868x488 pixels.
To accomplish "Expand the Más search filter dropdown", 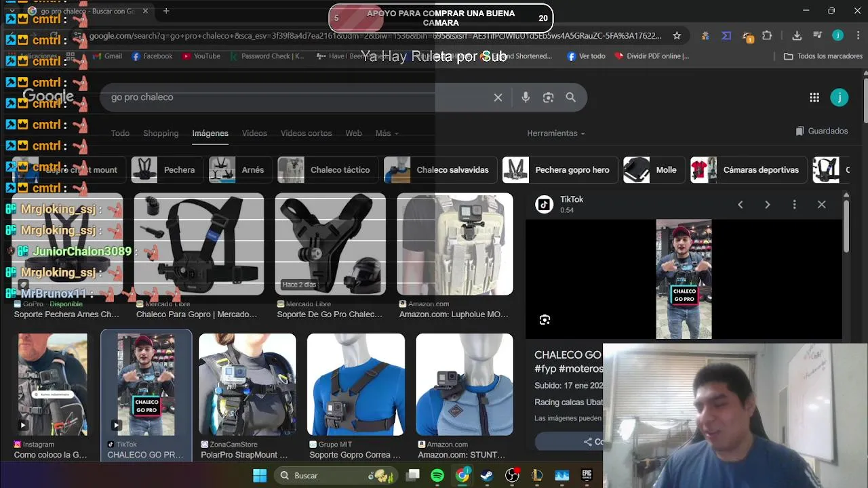I will (x=387, y=134).
